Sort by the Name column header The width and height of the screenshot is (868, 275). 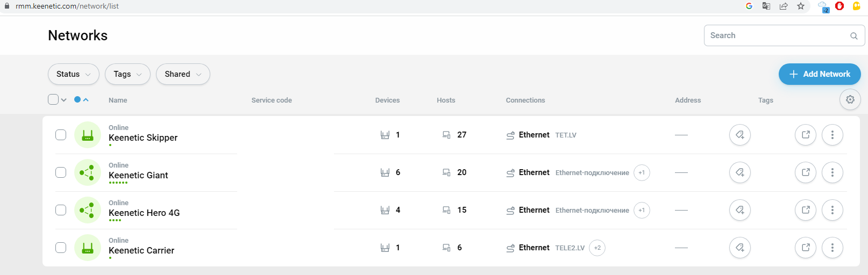pos(118,100)
